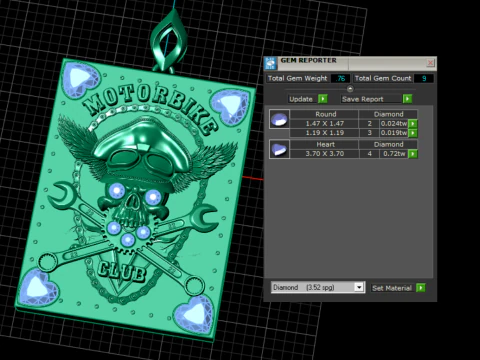Click green arrow beside 0.024tw
The image size is (480, 360).
[413, 123]
